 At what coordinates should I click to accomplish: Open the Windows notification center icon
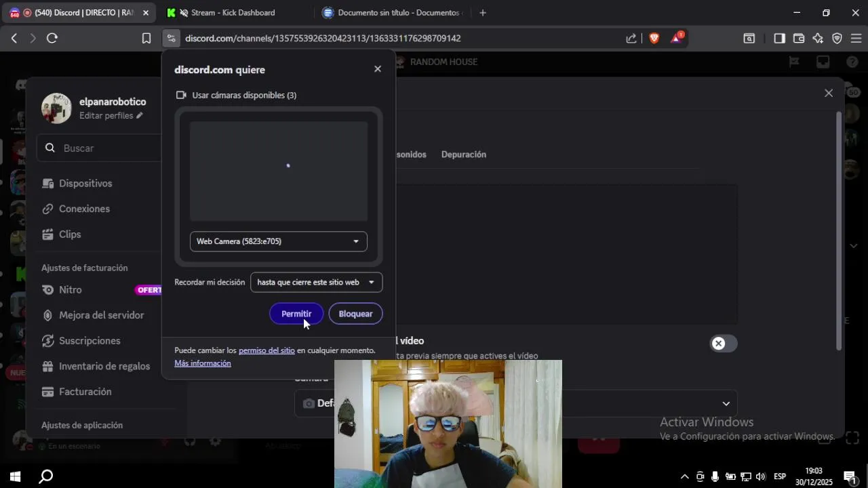coord(850,476)
